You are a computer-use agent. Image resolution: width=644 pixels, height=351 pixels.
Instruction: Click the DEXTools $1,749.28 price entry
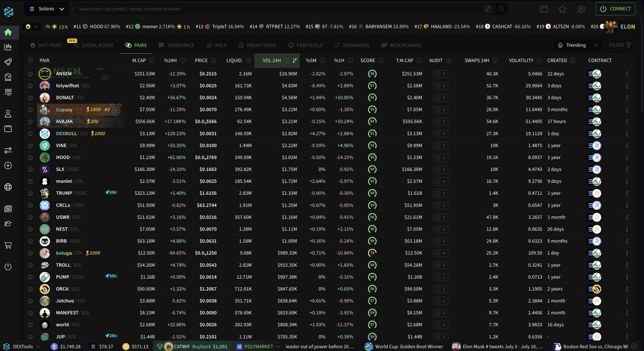coord(65,346)
